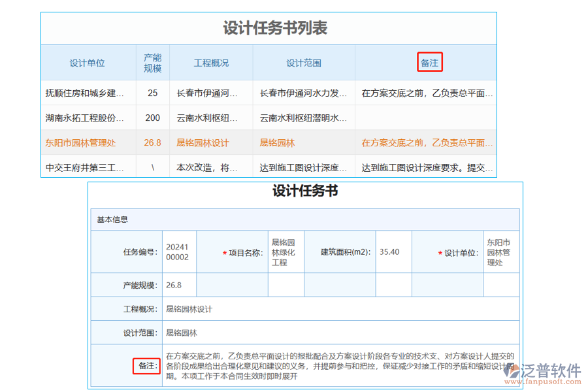Image resolution: width=588 pixels, height=392 pixels.
Task: Click the highlighted 备注 column header
Action: pyautogui.click(x=430, y=63)
